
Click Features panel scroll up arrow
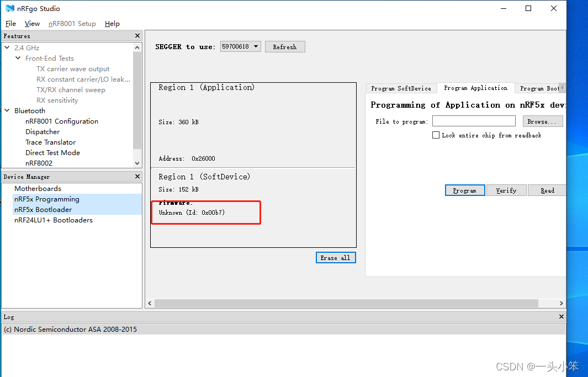click(137, 47)
